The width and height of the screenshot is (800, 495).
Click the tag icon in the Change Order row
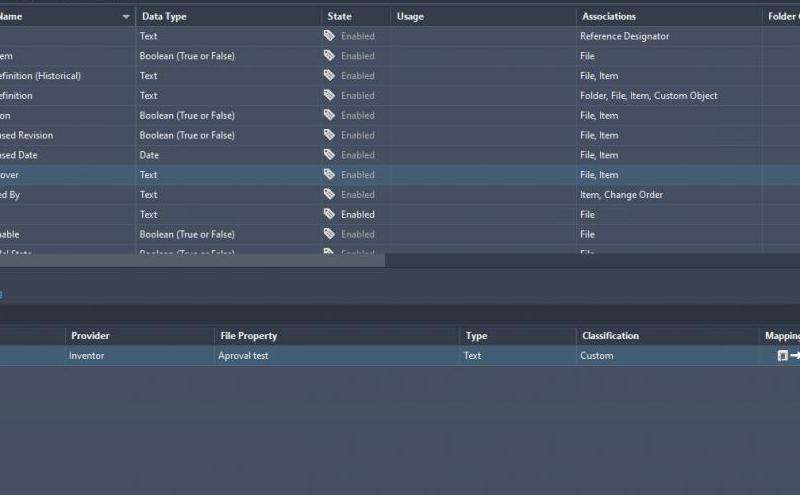[329, 195]
